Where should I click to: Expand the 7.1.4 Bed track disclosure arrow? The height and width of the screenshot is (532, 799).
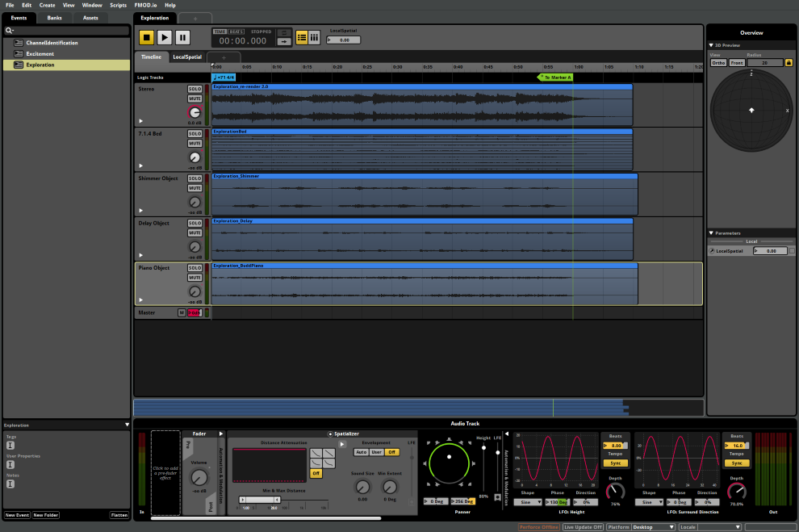(x=141, y=165)
